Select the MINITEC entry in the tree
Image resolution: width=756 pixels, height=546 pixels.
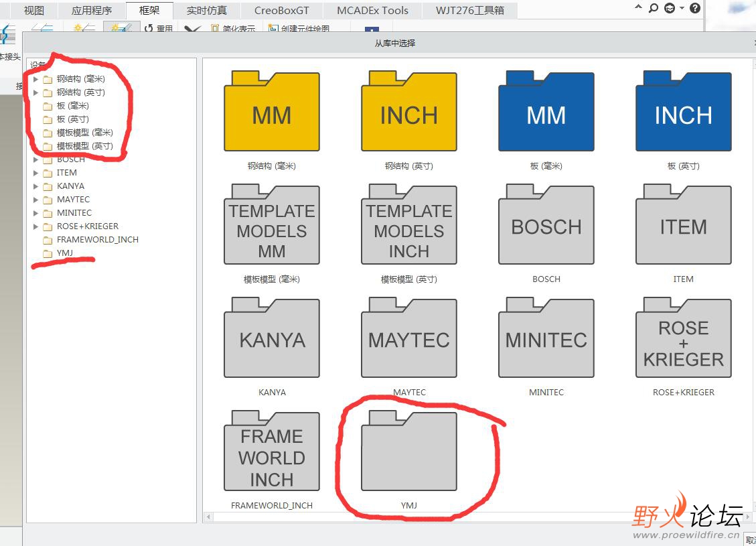tap(74, 213)
